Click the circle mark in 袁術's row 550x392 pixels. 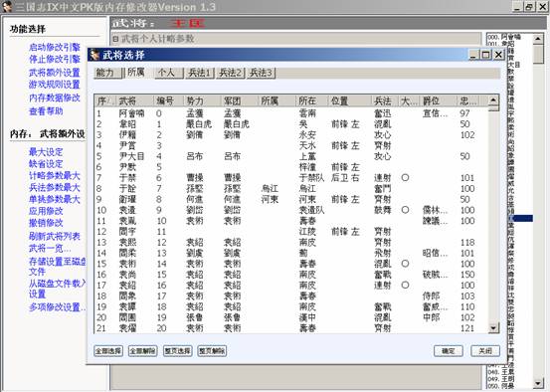coord(405,264)
